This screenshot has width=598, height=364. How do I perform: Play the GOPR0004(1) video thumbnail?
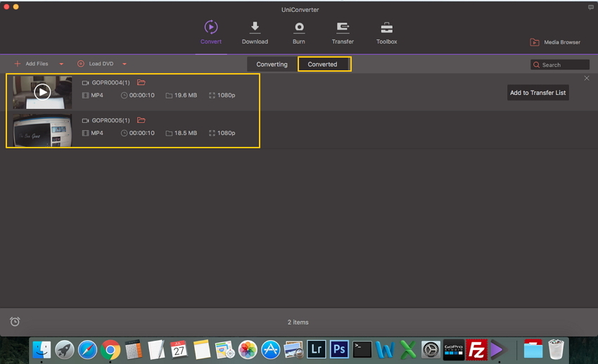(42, 92)
